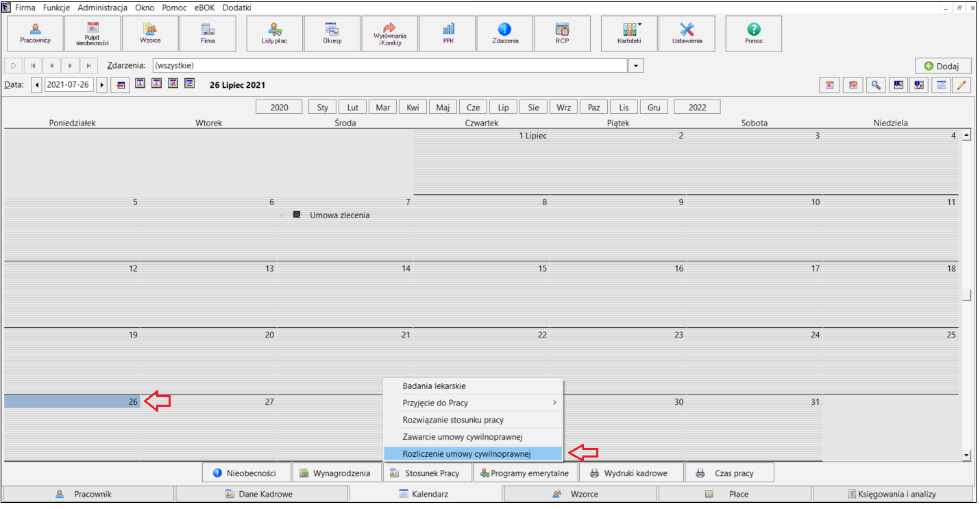Select Rozwiązanie stosunku pracy menu entry
This screenshot has height=509, width=980.
(x=473, y=420)
